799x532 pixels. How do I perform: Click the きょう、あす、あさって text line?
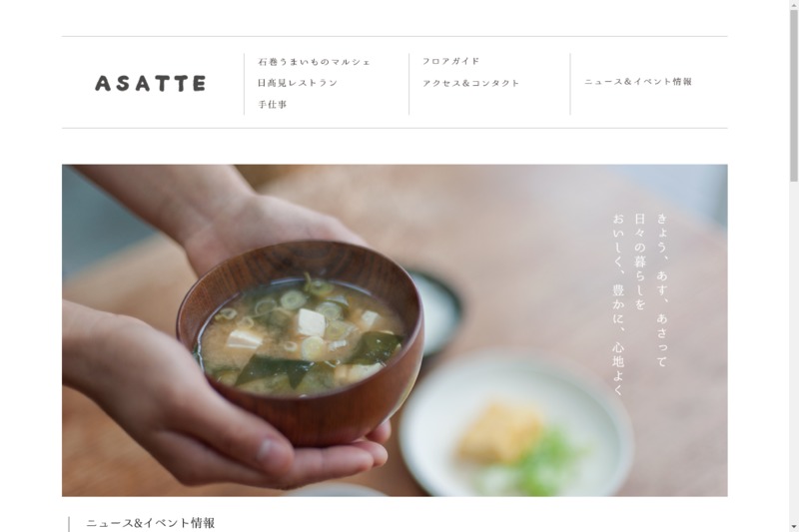(661, 290)
